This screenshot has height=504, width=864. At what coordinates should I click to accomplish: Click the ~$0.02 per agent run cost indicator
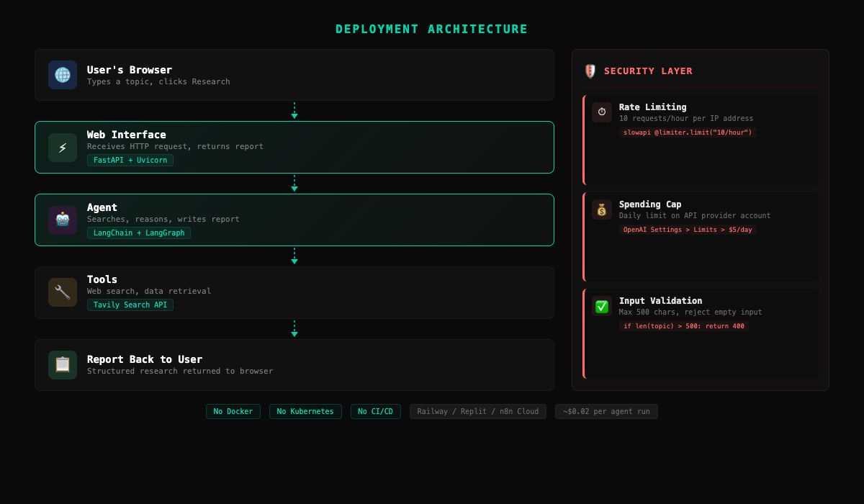coord(606,411)
